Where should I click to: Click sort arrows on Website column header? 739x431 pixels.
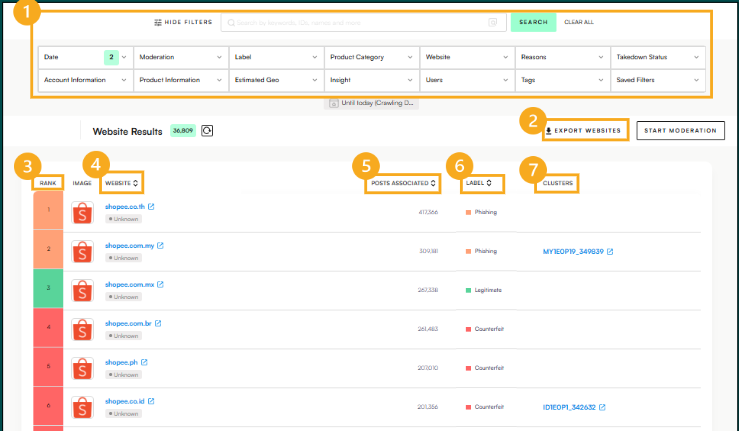click(x=135, y=183)
